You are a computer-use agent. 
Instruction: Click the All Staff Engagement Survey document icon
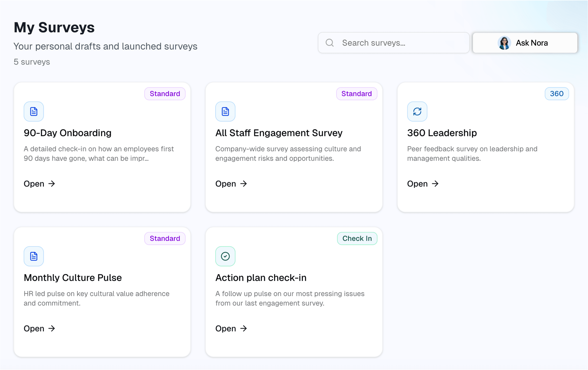tap(225, 112)
